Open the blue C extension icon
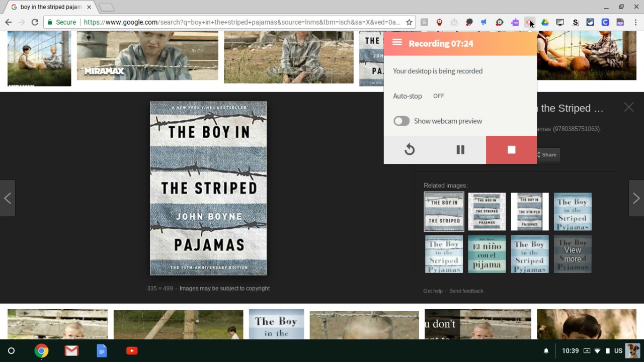This screenshot has width=644, height=362. [x=605, y=22]
